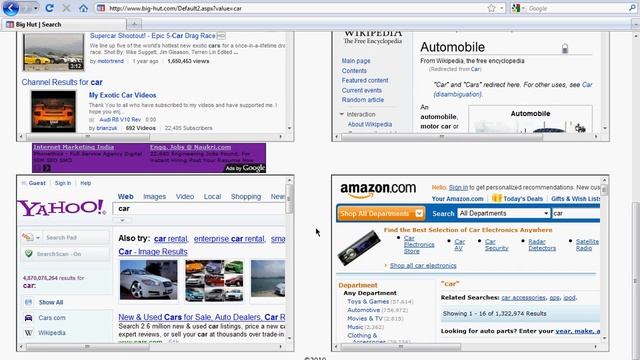Open Wikipedia Current events link
The height and width of the screenshot is (360, 640).
362,90
